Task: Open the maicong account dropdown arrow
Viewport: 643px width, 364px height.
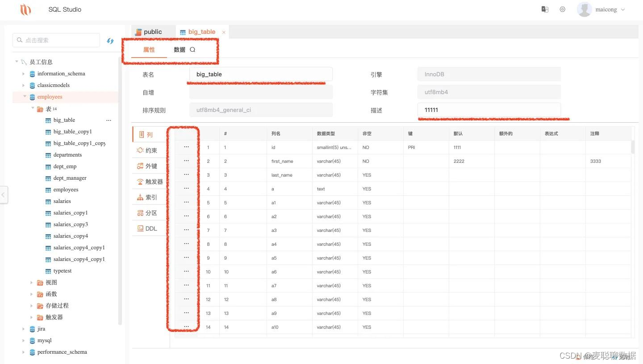Action: point(623,10)
